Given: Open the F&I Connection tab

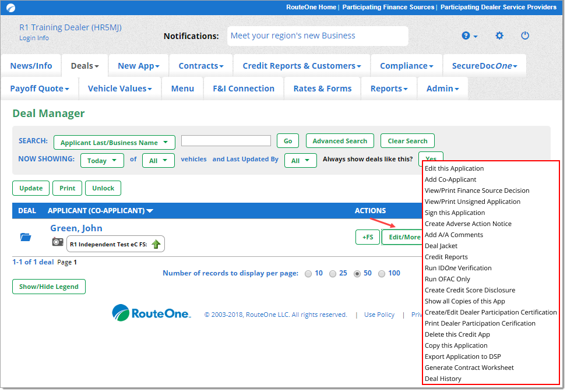Looking at the screenshot, I should (x=244, y=89).
